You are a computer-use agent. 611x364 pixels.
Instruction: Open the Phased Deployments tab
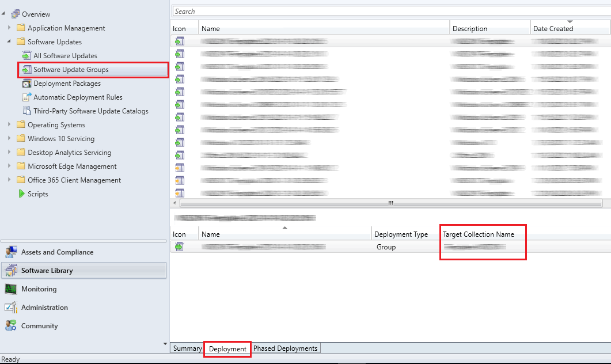coord(286,348)
